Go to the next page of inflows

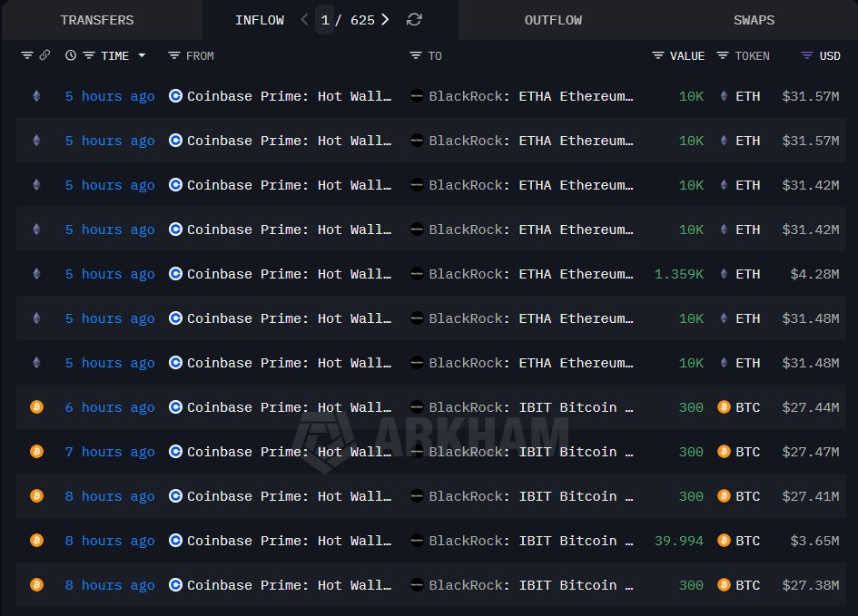(x=386, y=20)
